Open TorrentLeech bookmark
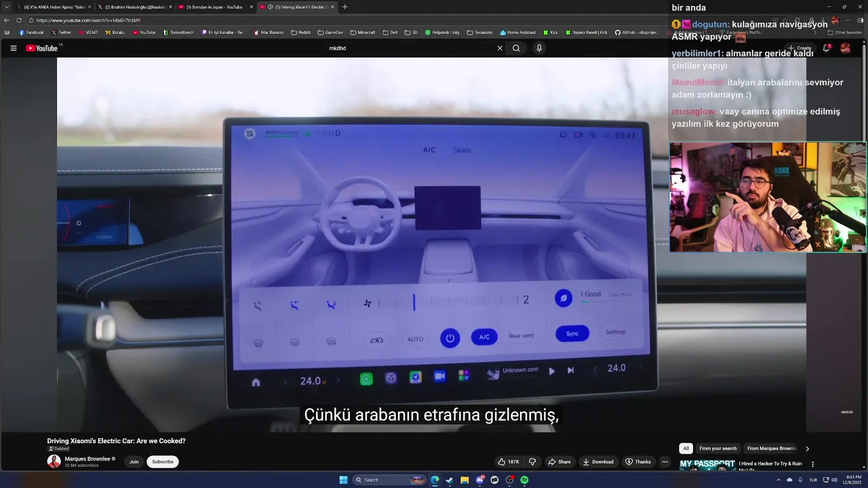Viewport: 868px width, 488px height. [x=179, y=32]
